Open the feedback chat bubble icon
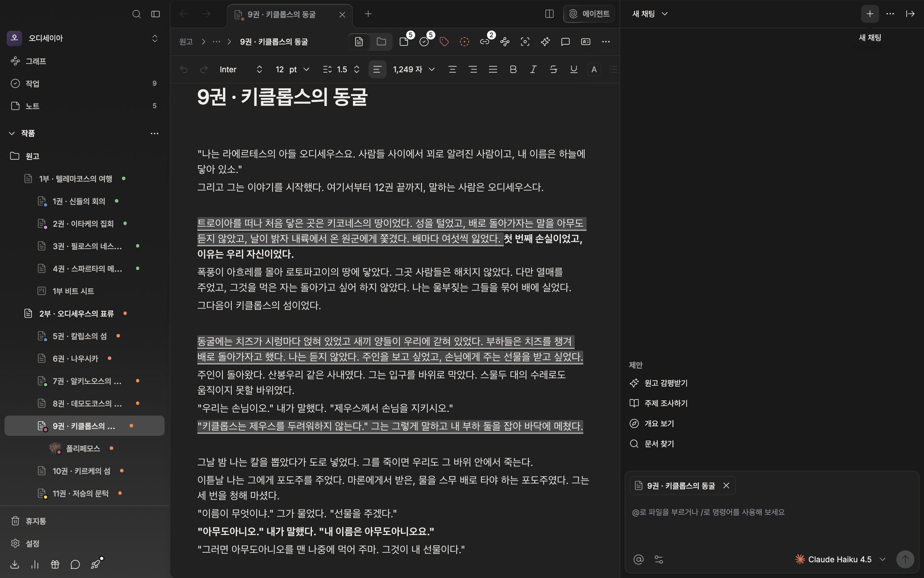This screenshot has width=924, height=578. 75,565
